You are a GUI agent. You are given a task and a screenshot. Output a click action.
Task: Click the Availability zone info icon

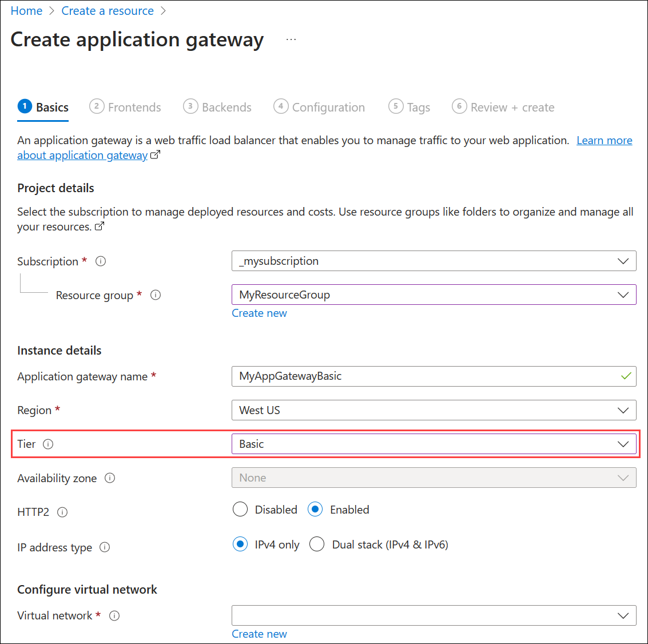[x=109, y=478]
